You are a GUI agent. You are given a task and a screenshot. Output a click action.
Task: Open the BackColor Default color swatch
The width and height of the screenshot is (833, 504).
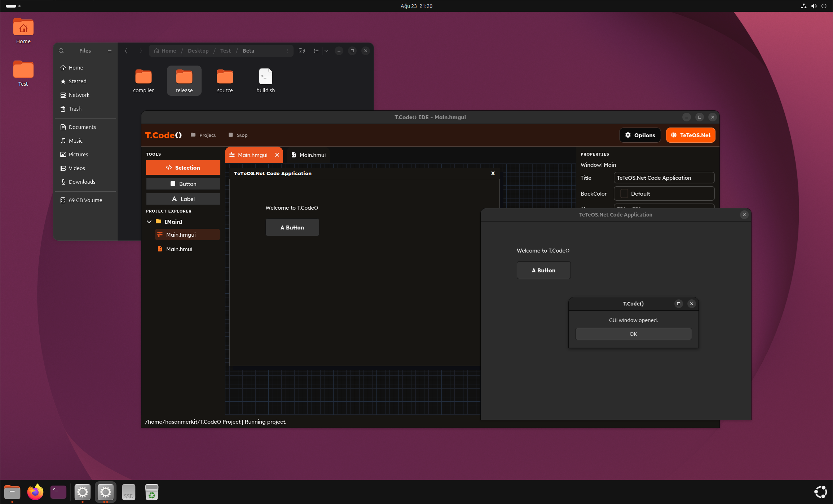coord(624,193)
